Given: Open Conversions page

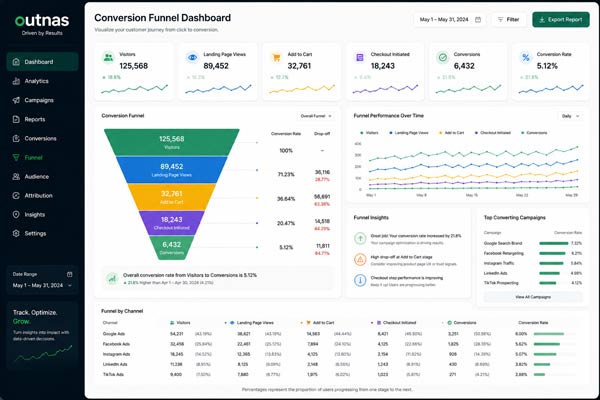Looking at the screenshot, I should pos(42,138).
